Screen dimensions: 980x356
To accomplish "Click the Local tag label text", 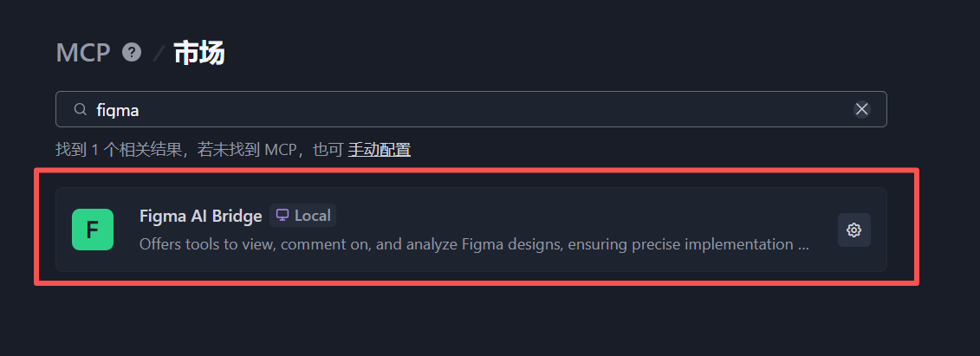I will coord(312,216).
